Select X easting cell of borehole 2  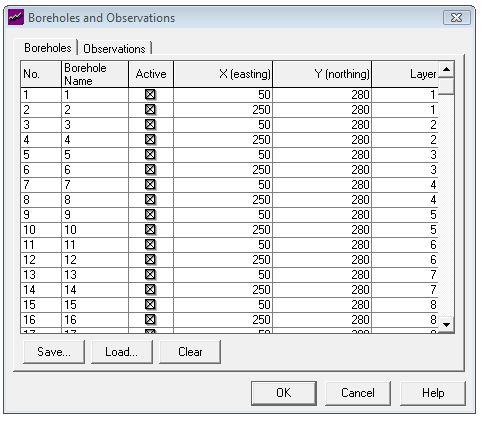[x=223, y=110]
